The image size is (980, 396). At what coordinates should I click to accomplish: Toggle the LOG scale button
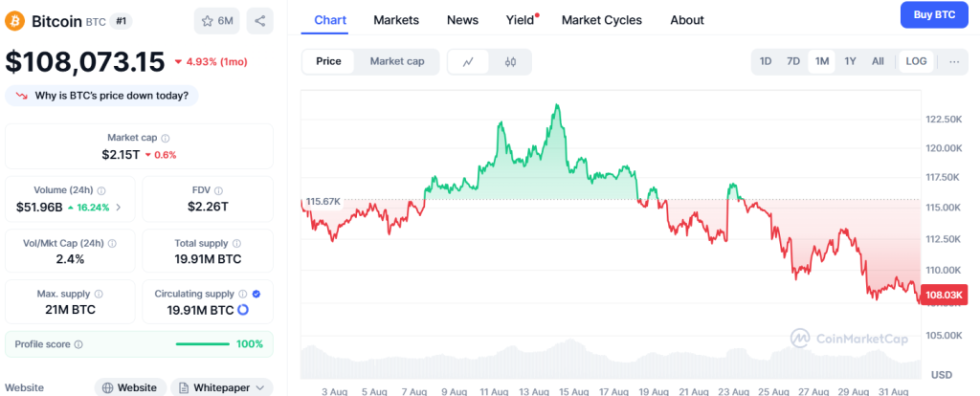tap(916, 61)
